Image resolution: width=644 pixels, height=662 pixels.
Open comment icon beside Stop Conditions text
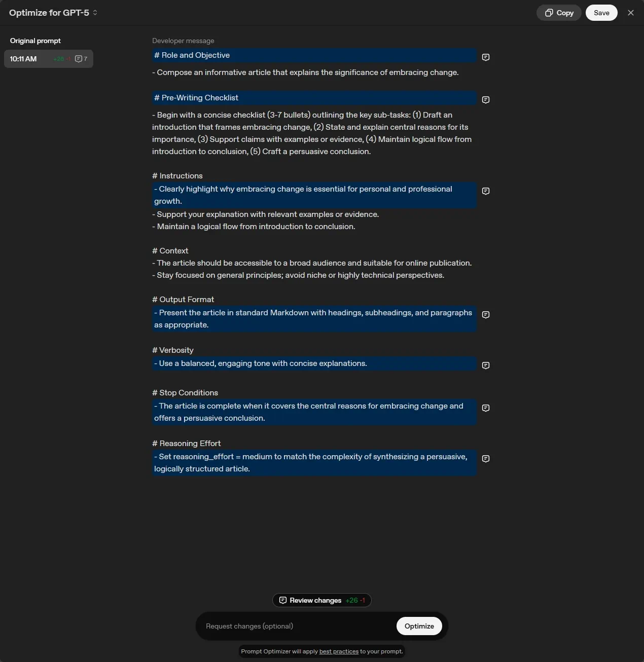pyautogui.click(x=486, y=408)
